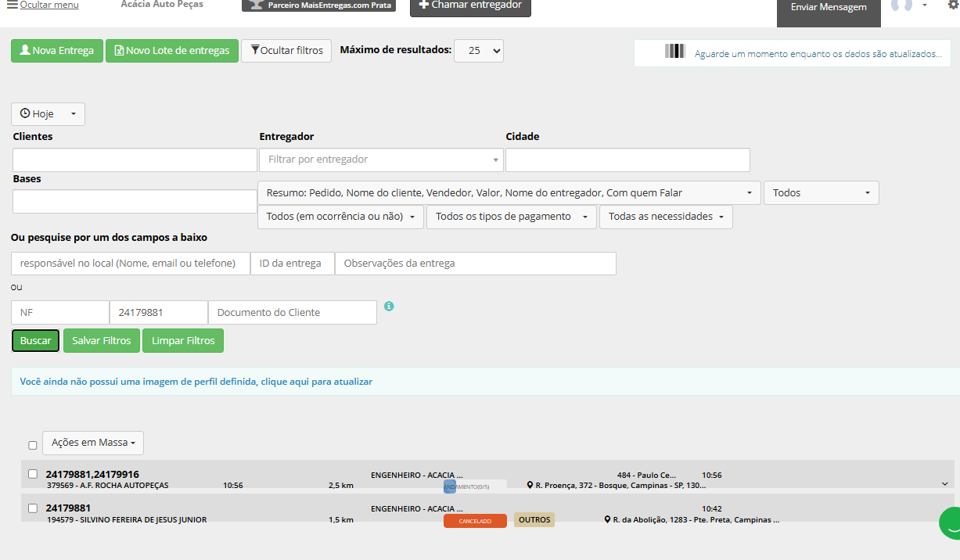Click the Salvar Filtros button

(102, 341)
